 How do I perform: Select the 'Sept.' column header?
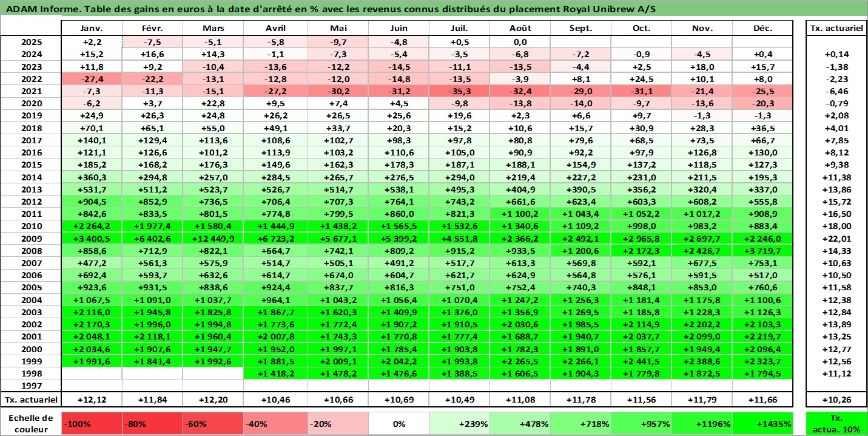pos(581,29)
